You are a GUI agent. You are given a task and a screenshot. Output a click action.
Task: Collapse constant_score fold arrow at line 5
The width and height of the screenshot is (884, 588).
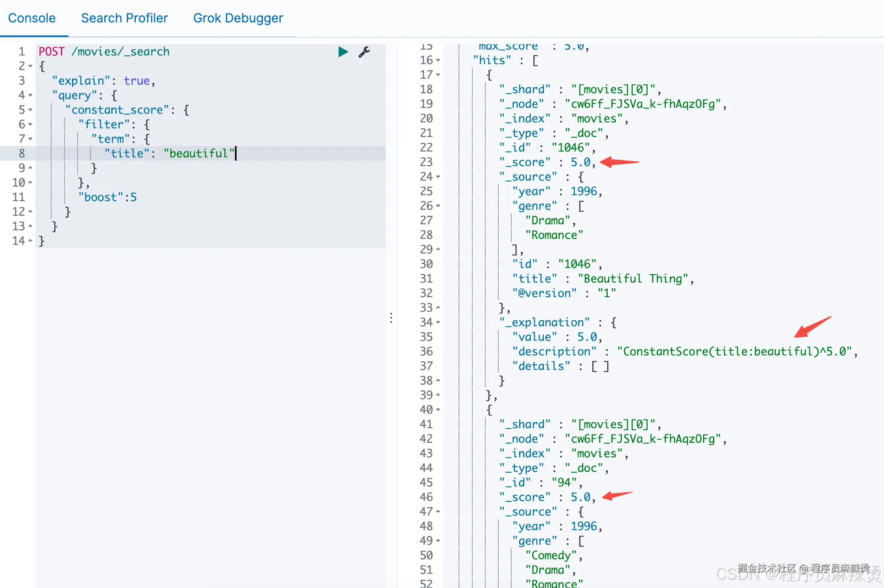point(31,110)
